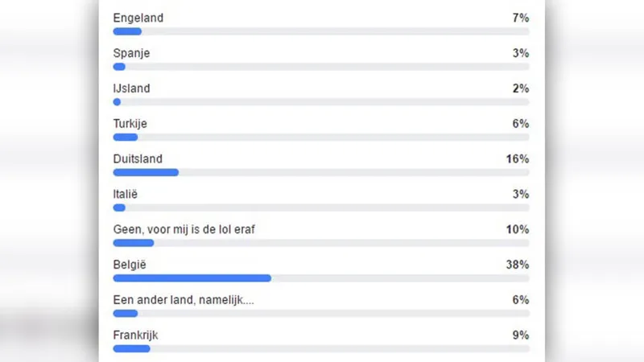Click the Frankrijk result bar
Screen dimensions: 644x362
pos(321,349)
